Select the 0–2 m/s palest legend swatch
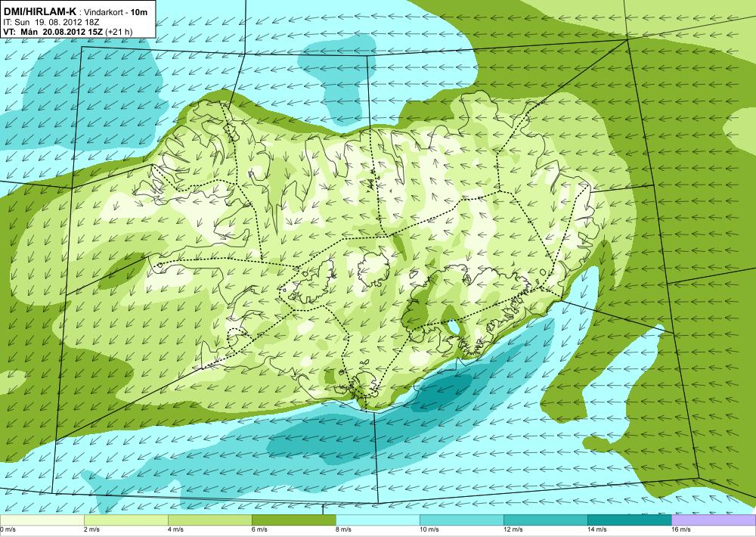The height and width of the screenshot is (537, 756). [42, 520]
